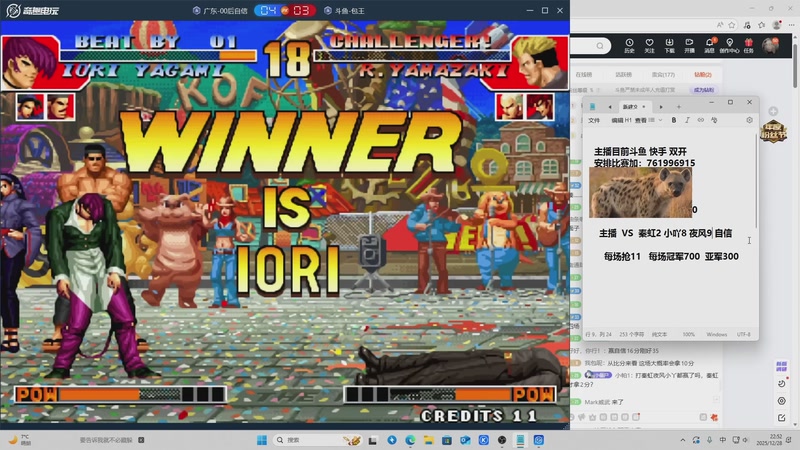Click 纯文本 in notepad status bar
Screen dimensions: 800x450
[660, 335]
